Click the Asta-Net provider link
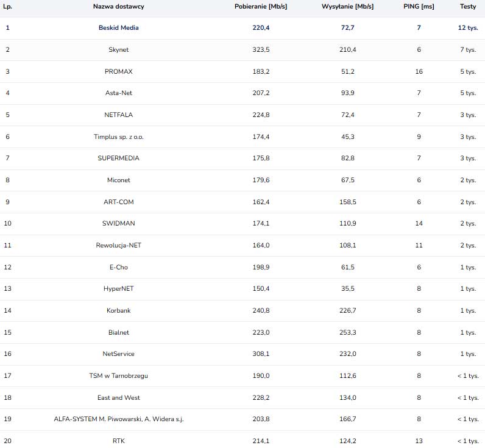This screenshot has height=448, width=485. point(118,93)
